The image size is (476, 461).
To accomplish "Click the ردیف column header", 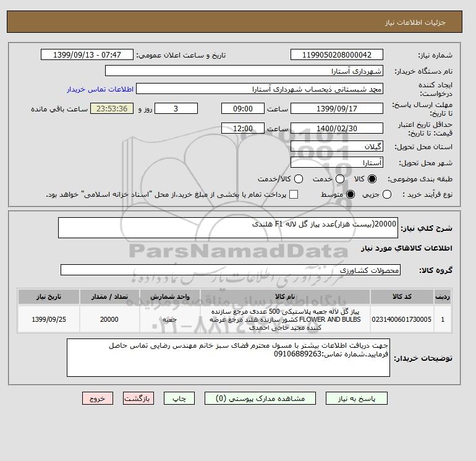I will (x=443, y=296).
